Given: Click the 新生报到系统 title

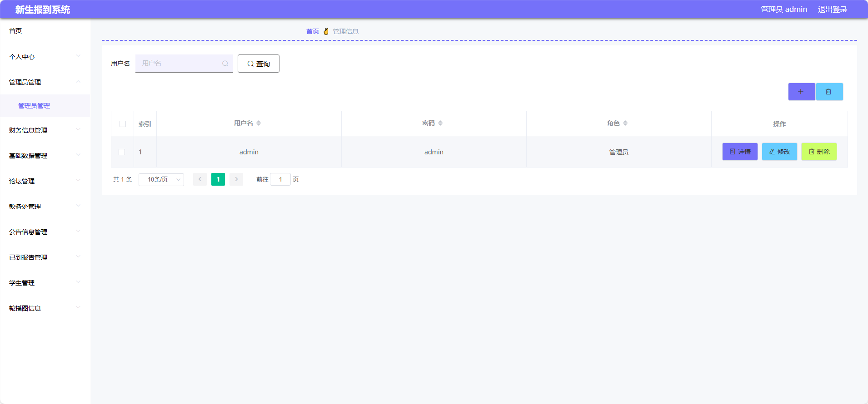Looking at the screenshot, I should [x=42, y=10].
